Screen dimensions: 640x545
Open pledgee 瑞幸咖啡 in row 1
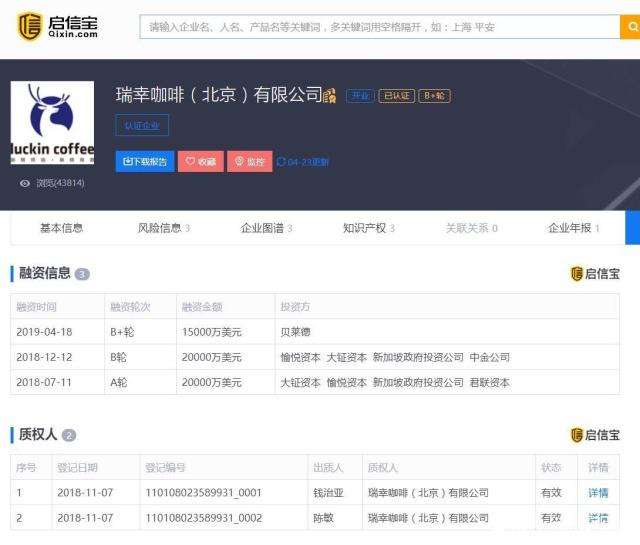pos(428,493)
